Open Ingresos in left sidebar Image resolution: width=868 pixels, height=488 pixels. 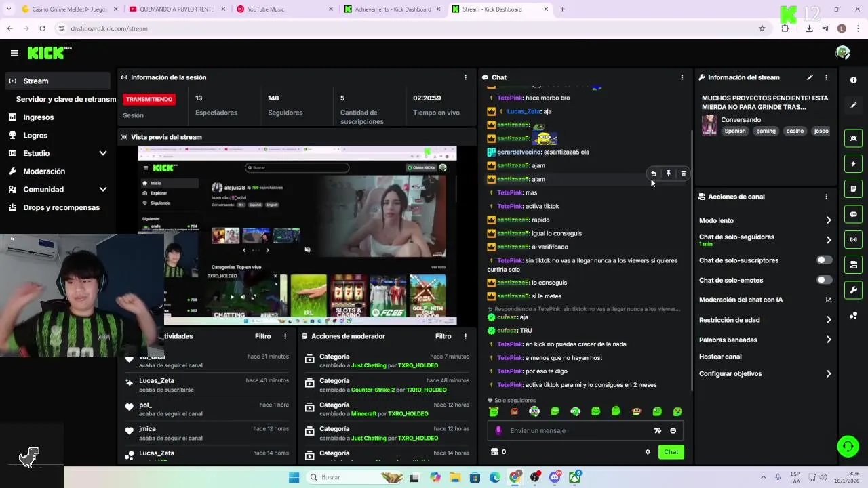click(x=58, y=117)
